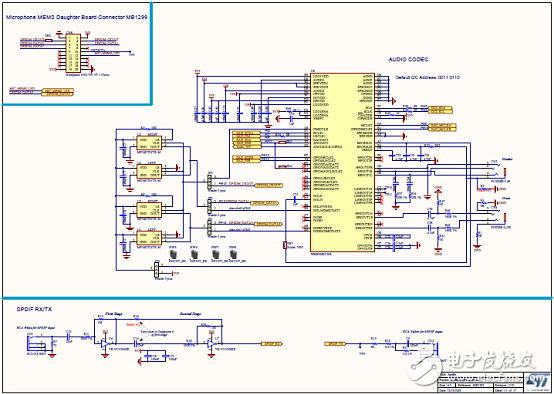Select the RCA yellow SPDIF output connector
The image size is (554, 394).
[x=431, y=349]
